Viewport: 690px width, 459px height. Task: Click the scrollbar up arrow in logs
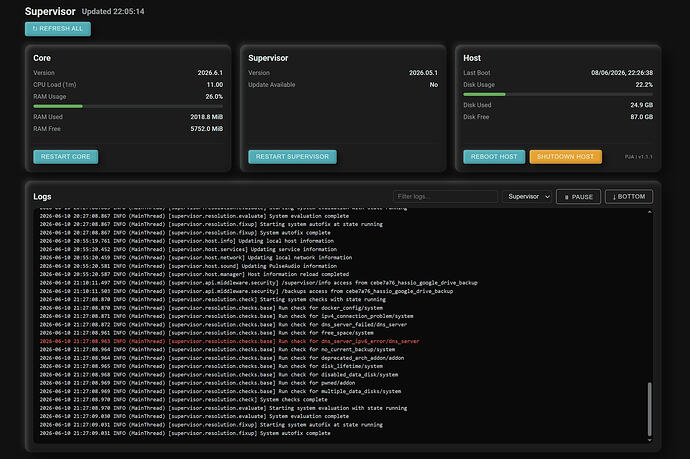click(x=650, y=212)
